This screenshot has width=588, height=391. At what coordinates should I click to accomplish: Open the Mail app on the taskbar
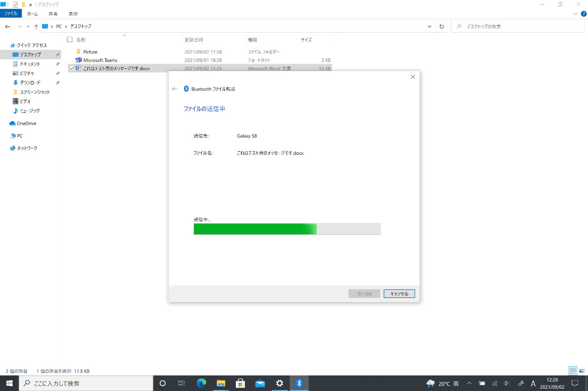coord(260,383)
